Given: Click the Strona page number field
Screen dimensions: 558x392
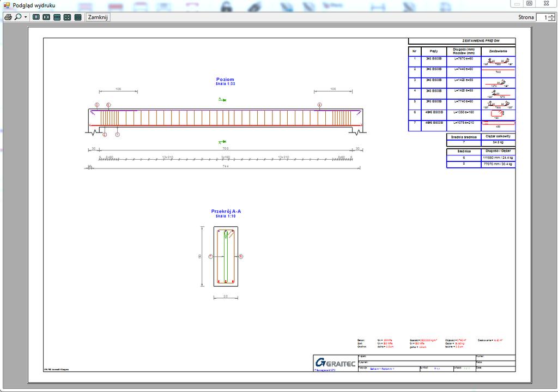Looking at the screenshot, I should coord(542,17).
